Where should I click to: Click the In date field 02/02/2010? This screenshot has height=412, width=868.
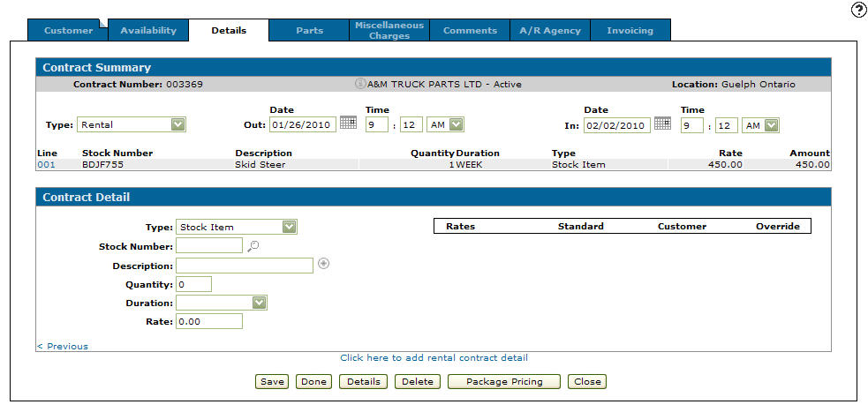[x=617, y=125]
